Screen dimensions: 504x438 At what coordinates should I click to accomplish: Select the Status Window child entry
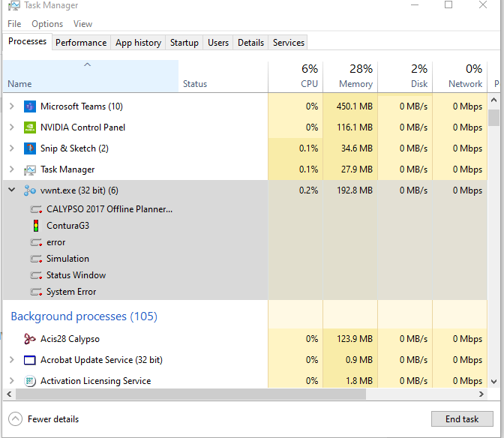point(76,275)
